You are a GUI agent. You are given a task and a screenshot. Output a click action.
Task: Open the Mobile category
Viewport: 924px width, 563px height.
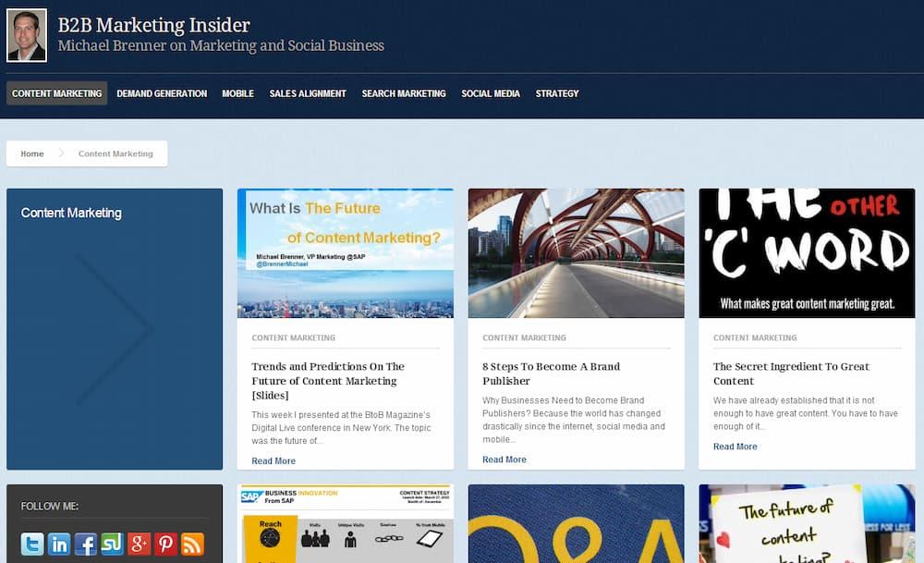pos(237,92)
